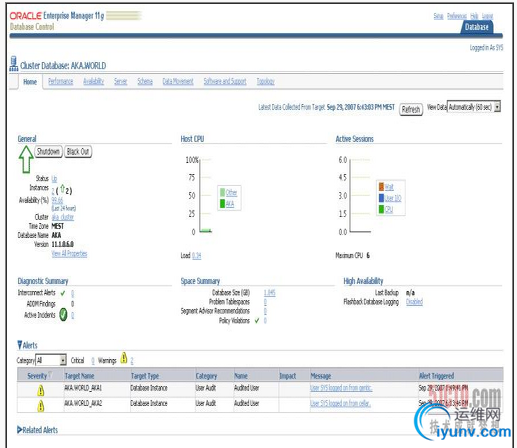Click the Black Out button

78,152
